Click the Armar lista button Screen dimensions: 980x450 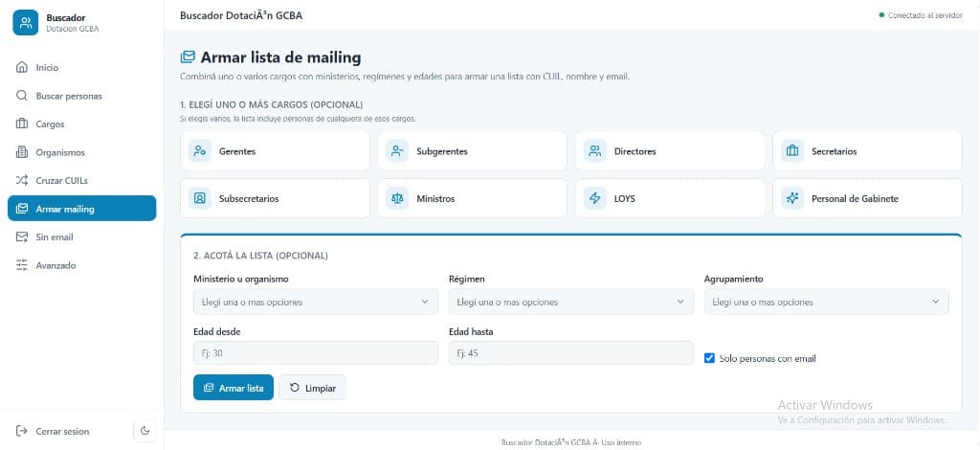point(234,388)
